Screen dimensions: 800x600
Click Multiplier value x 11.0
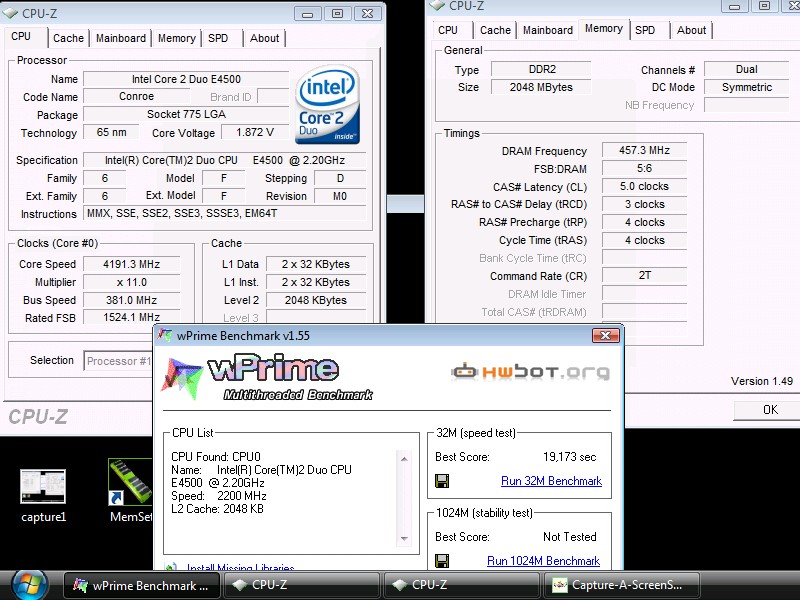[x=132, y=282]
